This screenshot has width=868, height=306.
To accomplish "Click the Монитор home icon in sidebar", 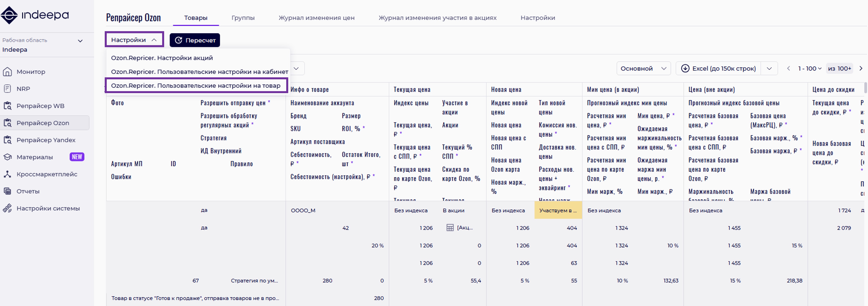I will [x=7, y=72].
